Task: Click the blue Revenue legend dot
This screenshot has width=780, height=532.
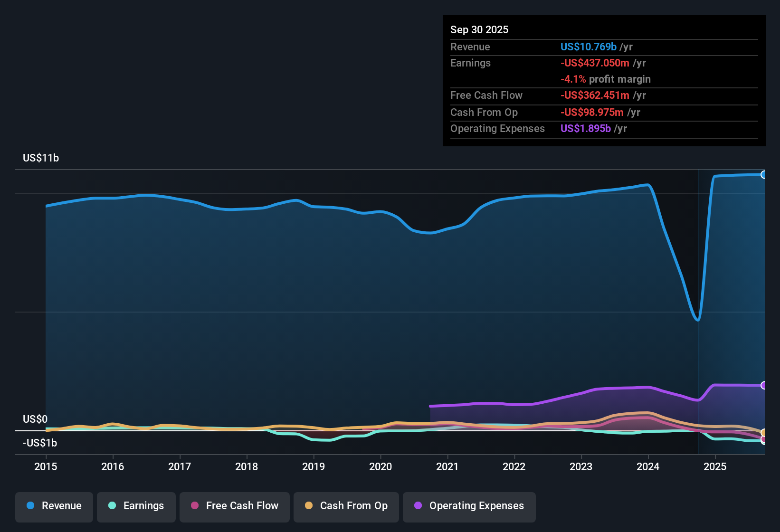Action: coord(30,506)
